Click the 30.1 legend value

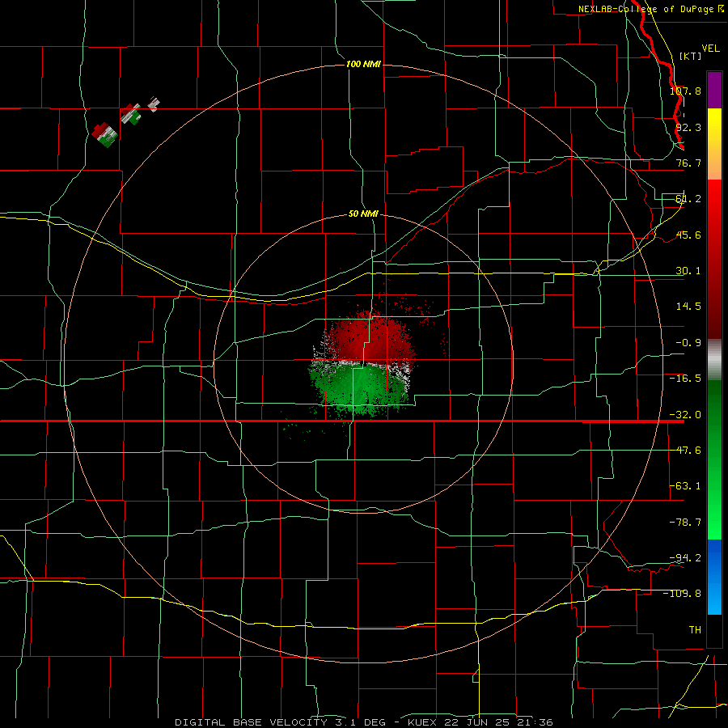point(688,271)
